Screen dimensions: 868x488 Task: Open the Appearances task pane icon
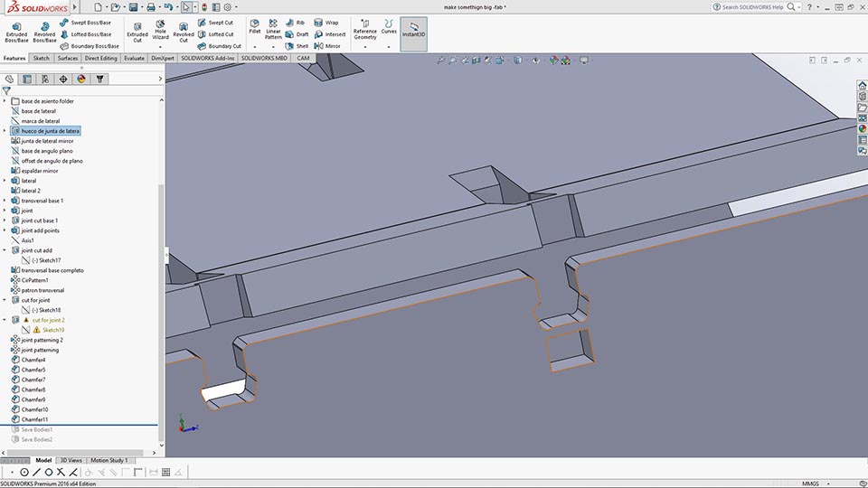click(x=862, y=128)
